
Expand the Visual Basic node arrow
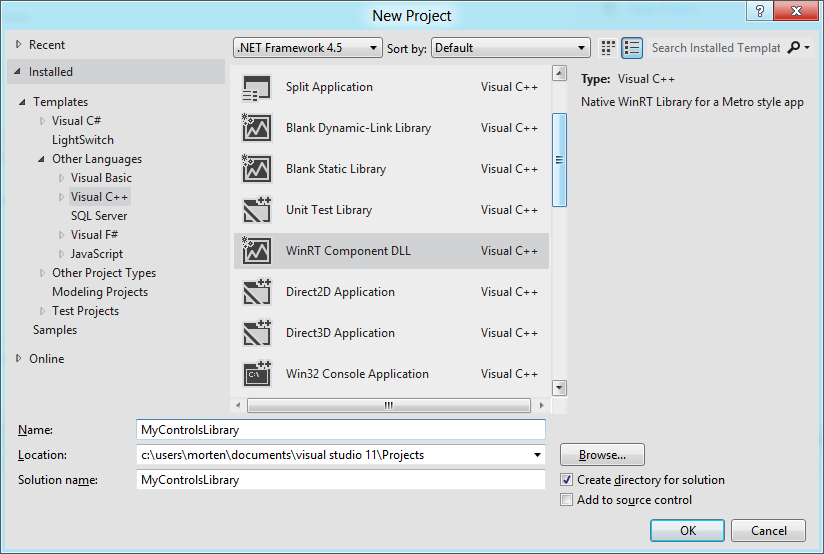pyautogui.click(x=61, y=178)
